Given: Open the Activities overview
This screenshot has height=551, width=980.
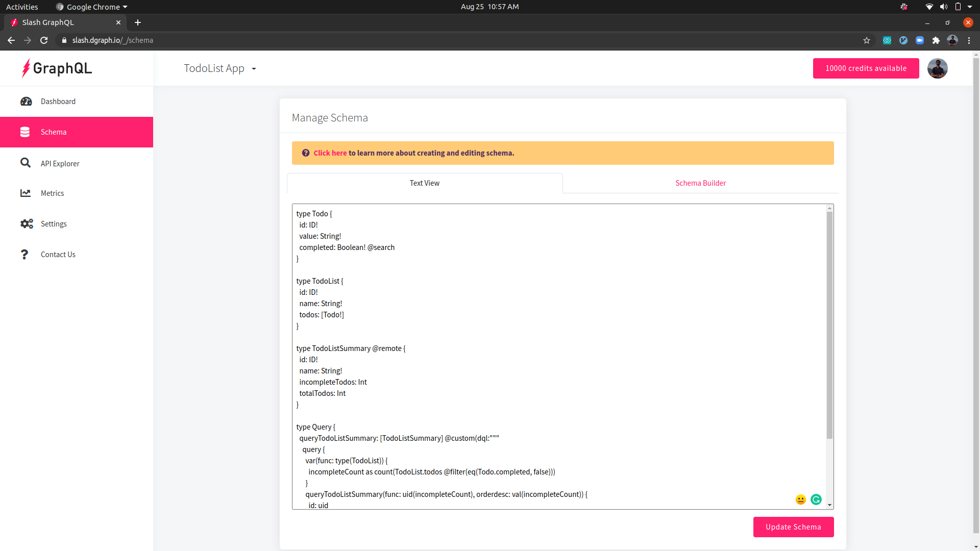Looking at the screenshot, I should [22, 7].
